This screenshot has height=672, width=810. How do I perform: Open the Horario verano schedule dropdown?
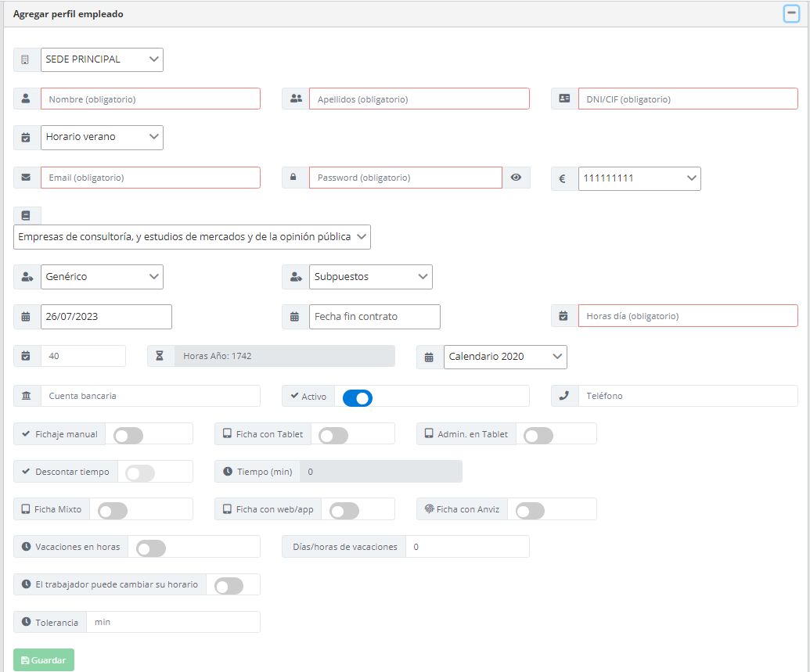(102, 137)
